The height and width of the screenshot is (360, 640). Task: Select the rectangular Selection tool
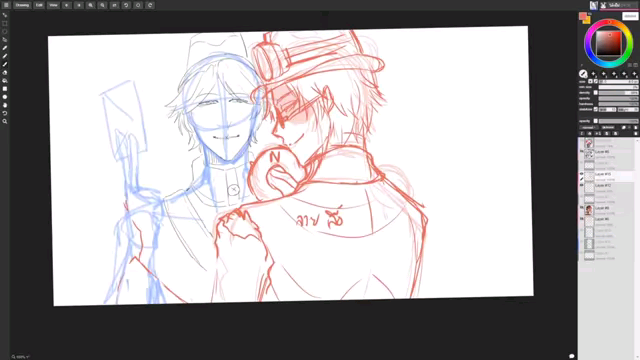[5, 23]
